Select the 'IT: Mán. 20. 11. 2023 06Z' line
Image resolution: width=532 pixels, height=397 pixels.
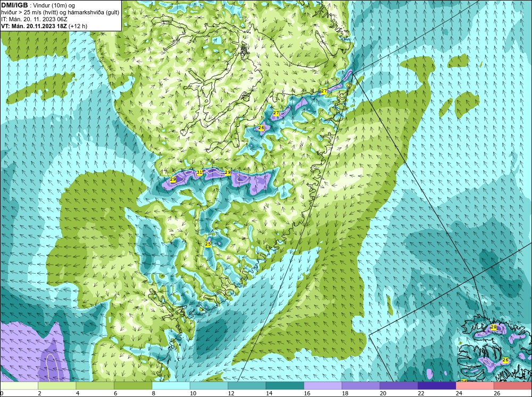34,19
